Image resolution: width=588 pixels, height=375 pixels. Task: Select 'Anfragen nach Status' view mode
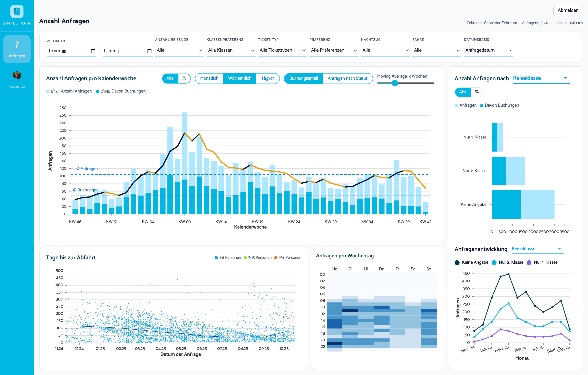[x=347, y=78]
